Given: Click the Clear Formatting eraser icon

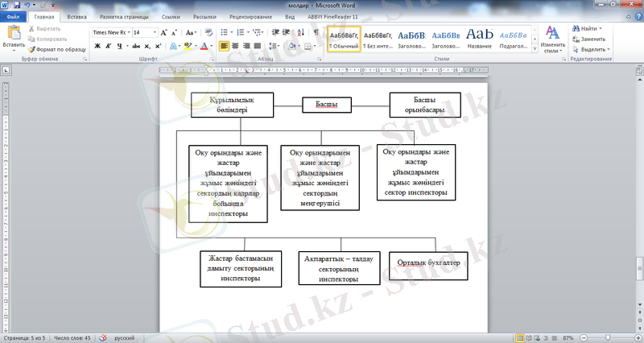Looking at the screenshot, I should pos(208,32).
